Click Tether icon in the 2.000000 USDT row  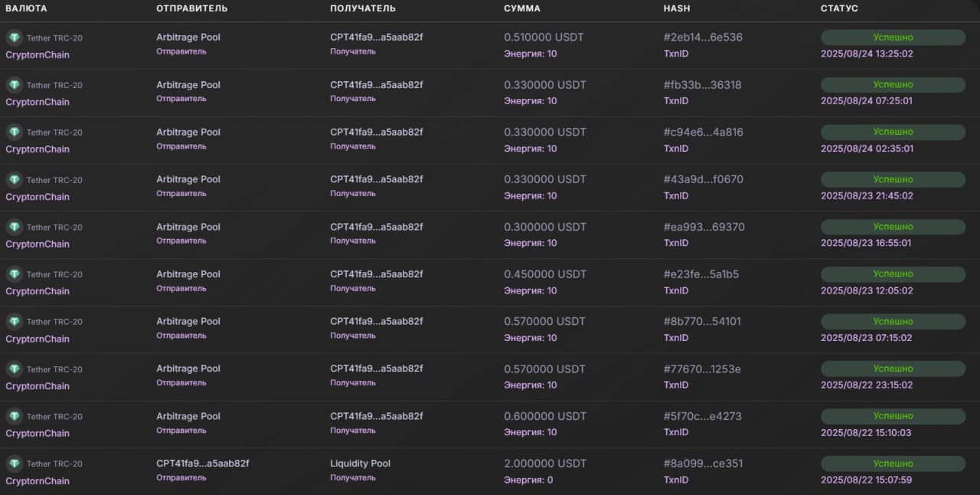(14, 464)
